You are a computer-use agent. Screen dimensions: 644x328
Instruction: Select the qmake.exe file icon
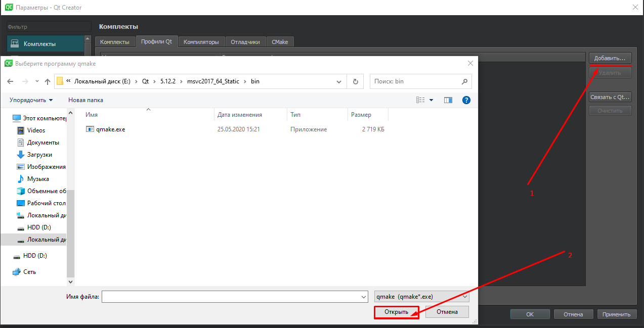tap(90, 129)
